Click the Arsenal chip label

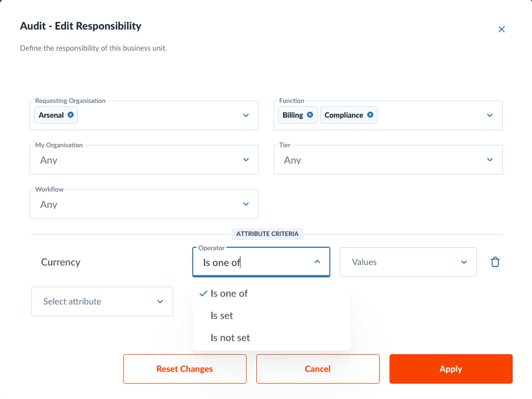point(51,115)
